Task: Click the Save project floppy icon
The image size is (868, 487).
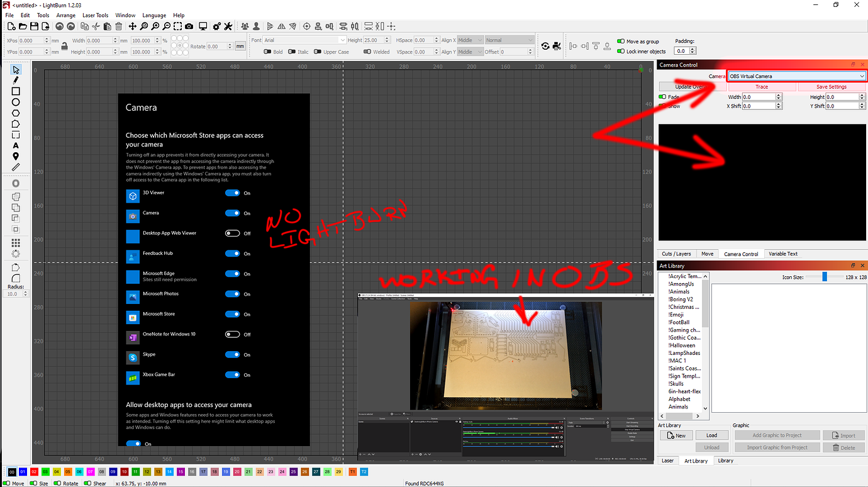Action: coord(35,26)
